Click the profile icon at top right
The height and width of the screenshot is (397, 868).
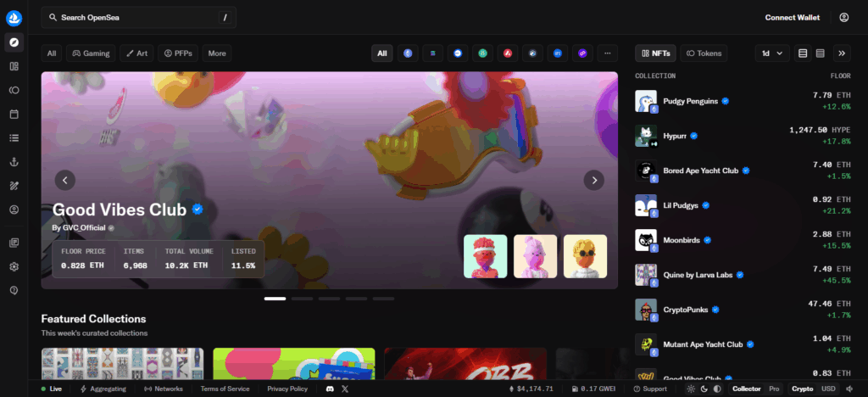(x=843, y=17)
